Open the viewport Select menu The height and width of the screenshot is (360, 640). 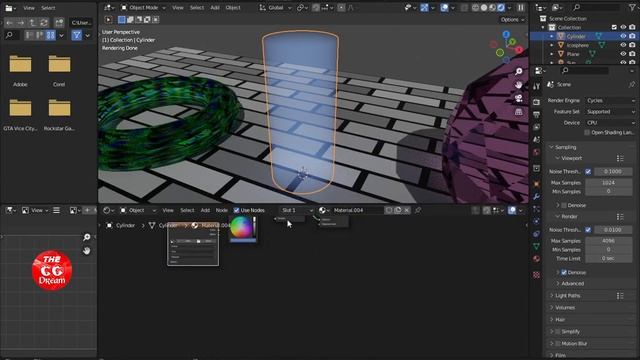coord(197,8)
